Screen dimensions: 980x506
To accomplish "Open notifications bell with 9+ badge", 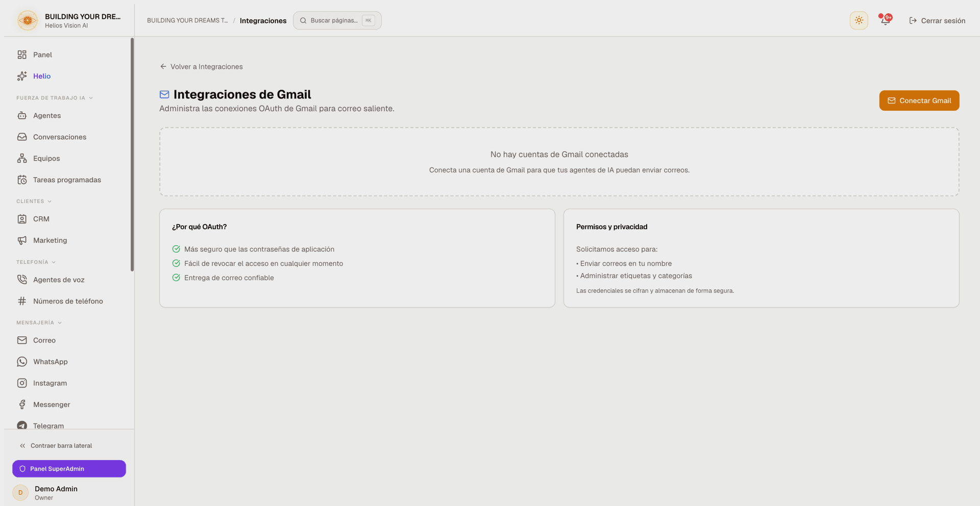I will (x=885, y=20).
